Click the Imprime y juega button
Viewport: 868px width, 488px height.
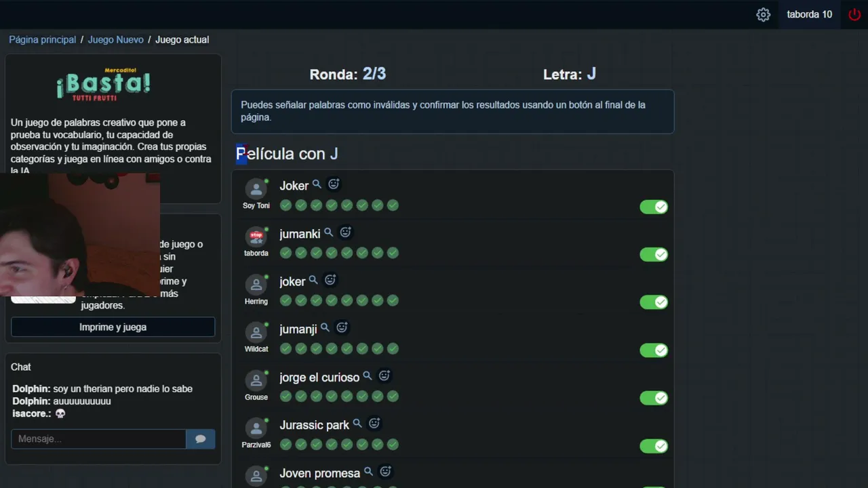[113, 327]
